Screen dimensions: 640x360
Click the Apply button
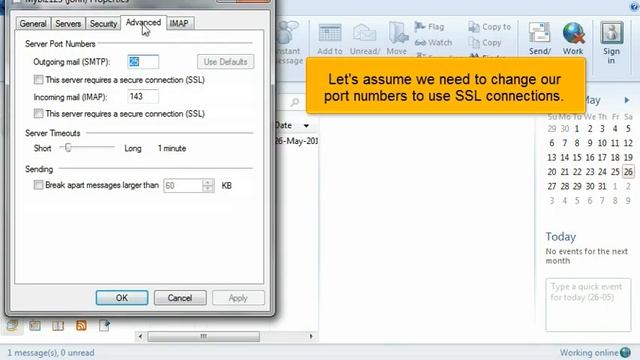coord(238,298)
